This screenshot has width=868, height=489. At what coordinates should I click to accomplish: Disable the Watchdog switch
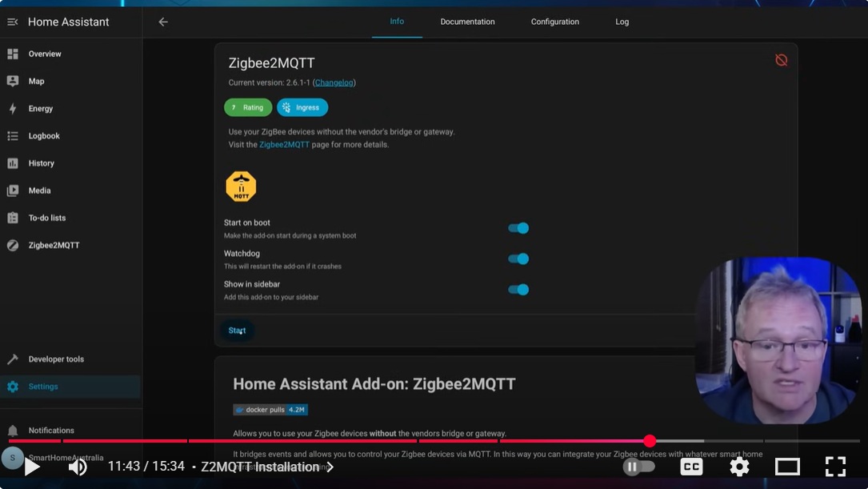tap(518, 259)
